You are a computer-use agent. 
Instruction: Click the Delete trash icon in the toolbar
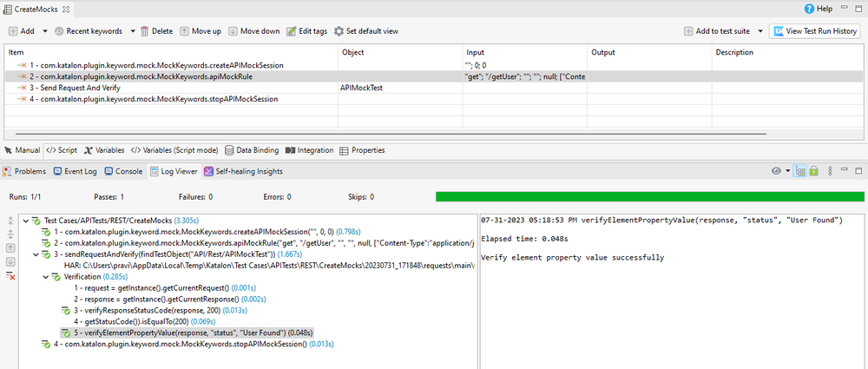pyautogui.click(x=145, y=31)
